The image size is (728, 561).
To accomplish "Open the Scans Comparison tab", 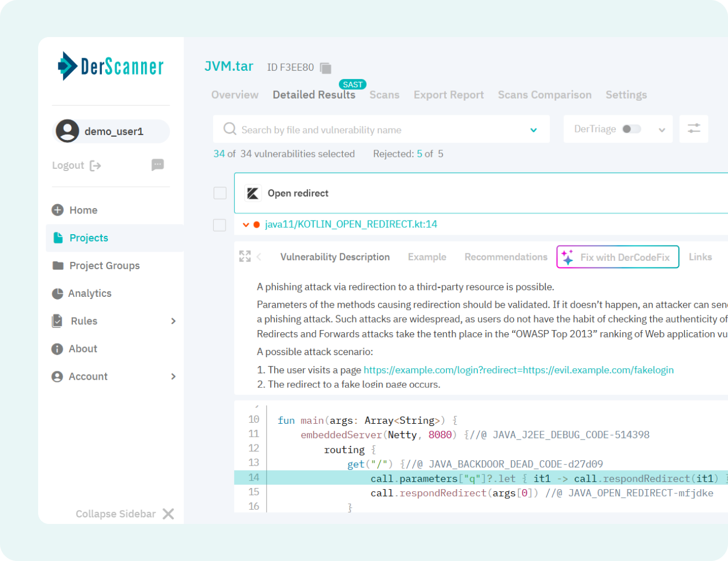I will point(544,94).
